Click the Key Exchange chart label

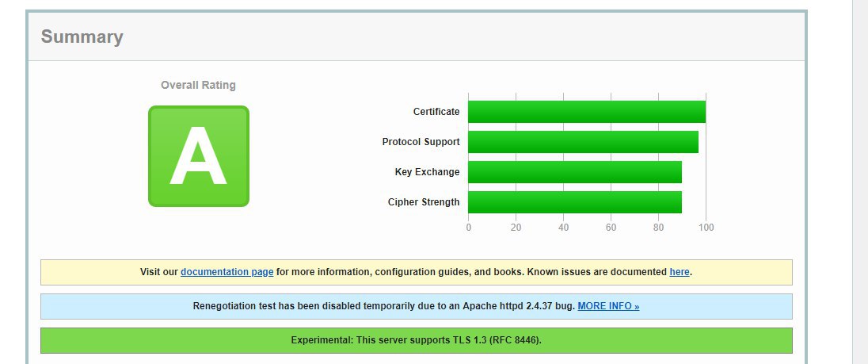pyautogui.click(x=427, y=172)
